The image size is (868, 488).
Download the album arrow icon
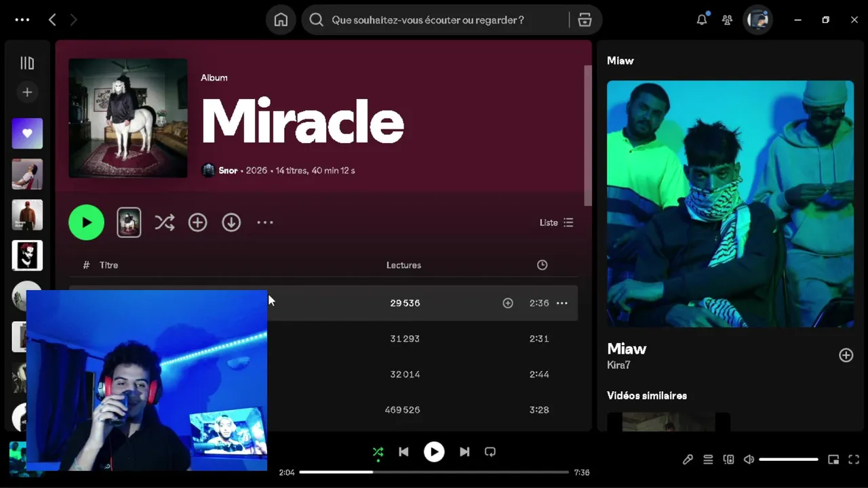(231, 222)
